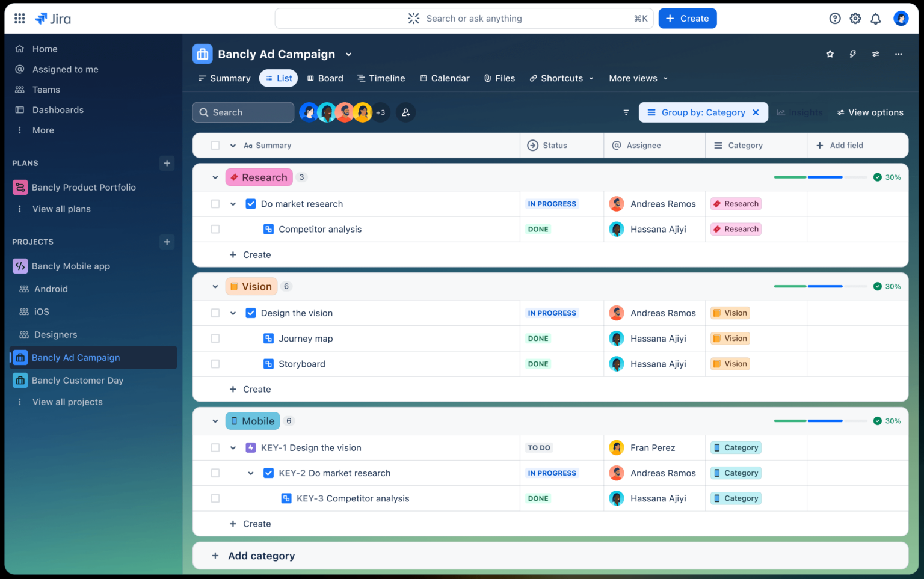The width and height of the screenshot is (924, 579).
Task: Collapse the Research category section
Action: coord(215,177)
